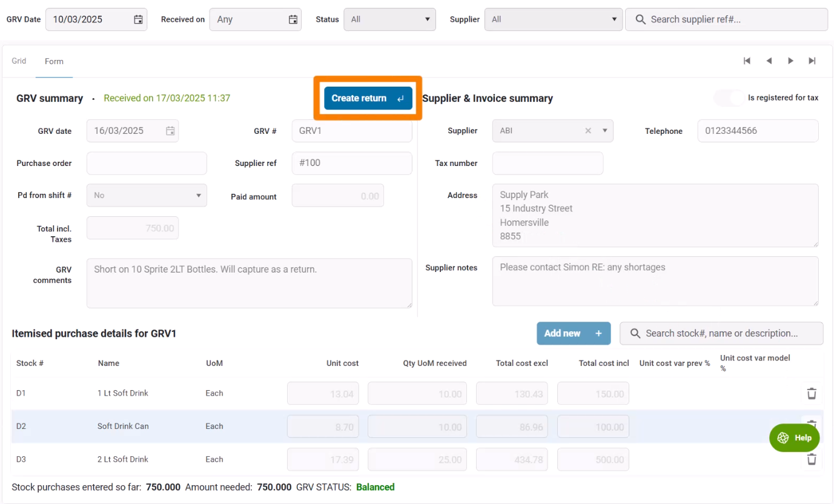The height and width of the screenshot is (504, 834).
Task: Open the GRV Date calendar picker icon
Action: pos(138,19)
